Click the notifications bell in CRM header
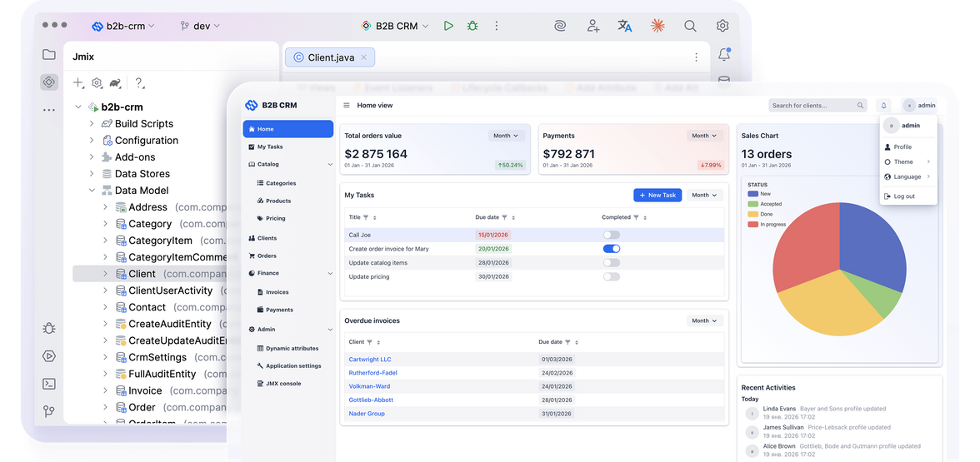The height and width of the screenshot is (462, 980). point(883,106)
